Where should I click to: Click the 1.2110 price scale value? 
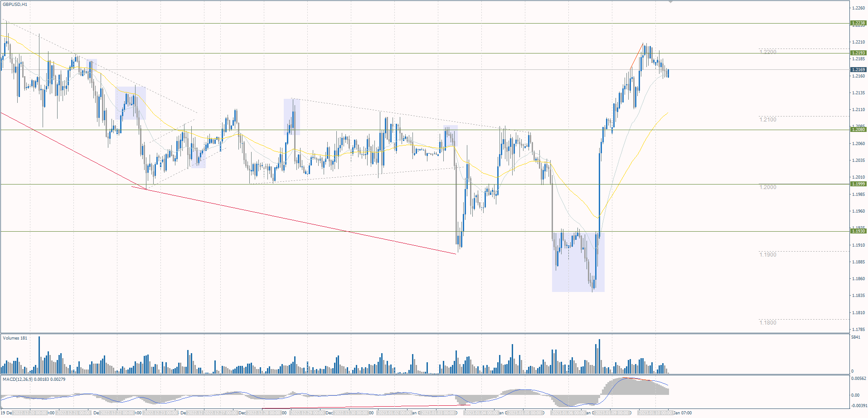858,110
